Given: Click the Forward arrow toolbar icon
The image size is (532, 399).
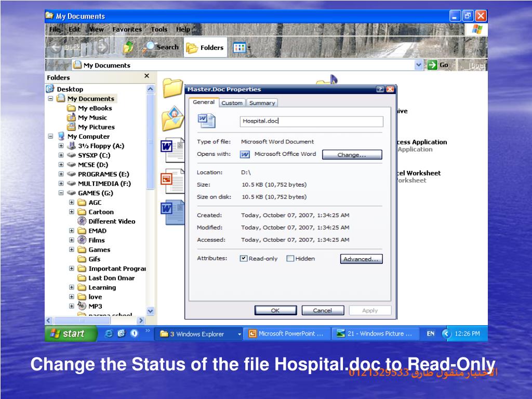Looking at the screenshot, I should 102,47.
